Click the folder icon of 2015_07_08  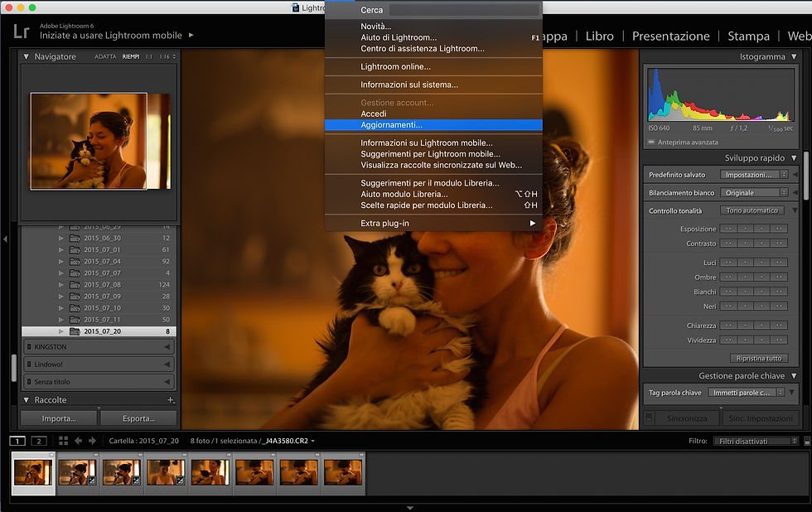click(x=75, y=285)
